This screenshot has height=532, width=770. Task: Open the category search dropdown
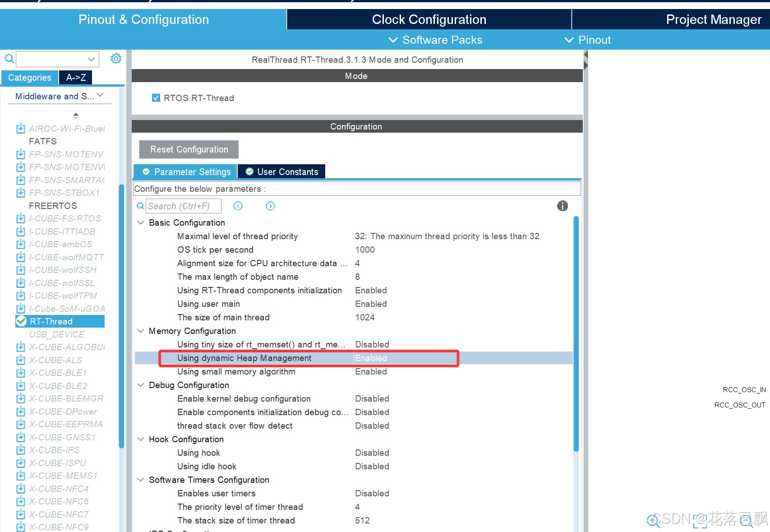92,59
